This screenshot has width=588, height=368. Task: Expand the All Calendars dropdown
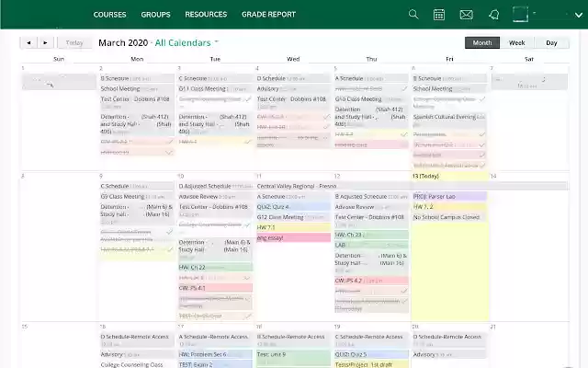point(187,43)
